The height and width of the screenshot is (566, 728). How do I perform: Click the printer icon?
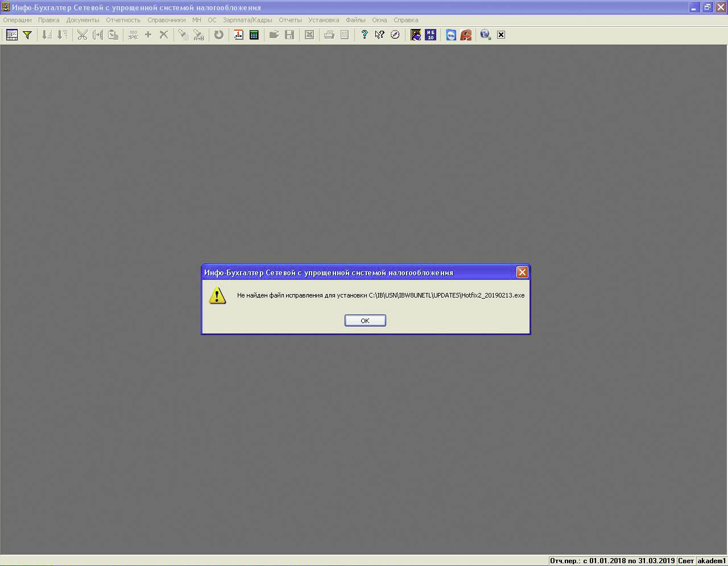[329, 35]
